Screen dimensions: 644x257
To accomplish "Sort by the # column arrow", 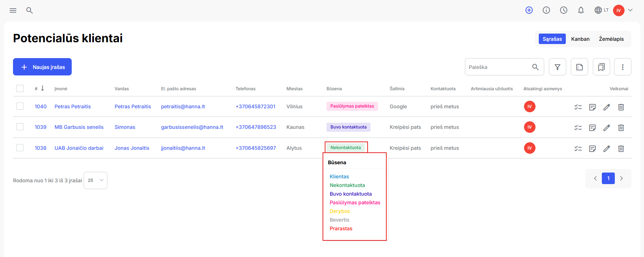I will pyautogui.click(x=43, y=88).
